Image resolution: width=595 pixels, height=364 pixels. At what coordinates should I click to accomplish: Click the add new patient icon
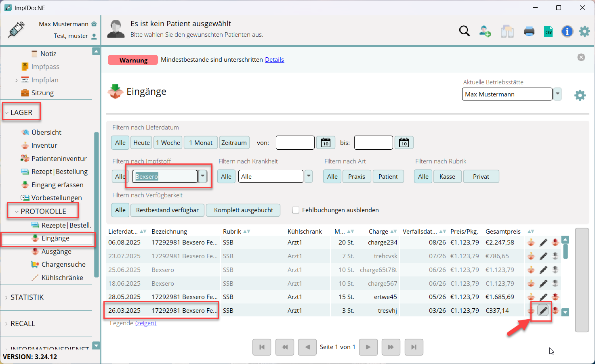point(485,31)
